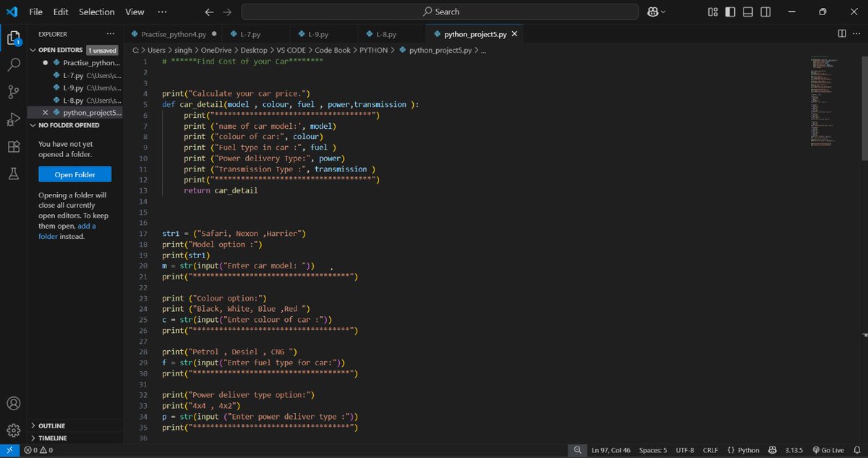Screen dimensions: 868x458
Task: Click the Search command center box
Action: tap(440, 12)
